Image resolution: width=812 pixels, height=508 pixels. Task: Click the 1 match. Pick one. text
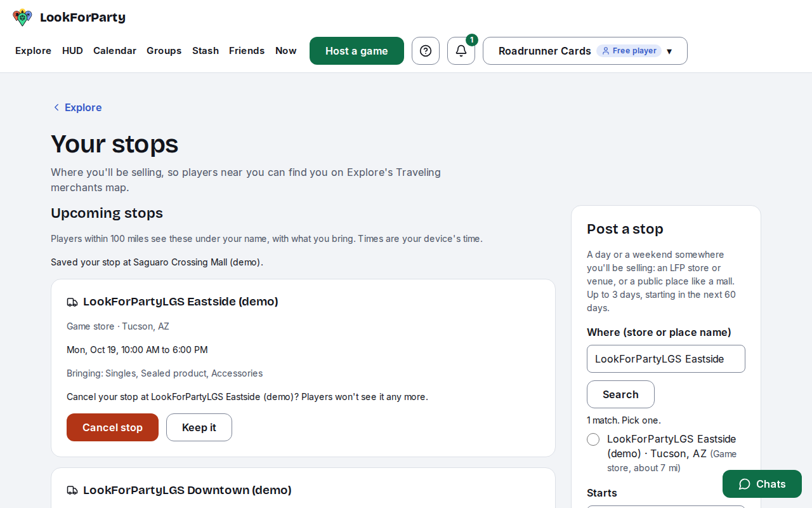click(x=624, y=420)
